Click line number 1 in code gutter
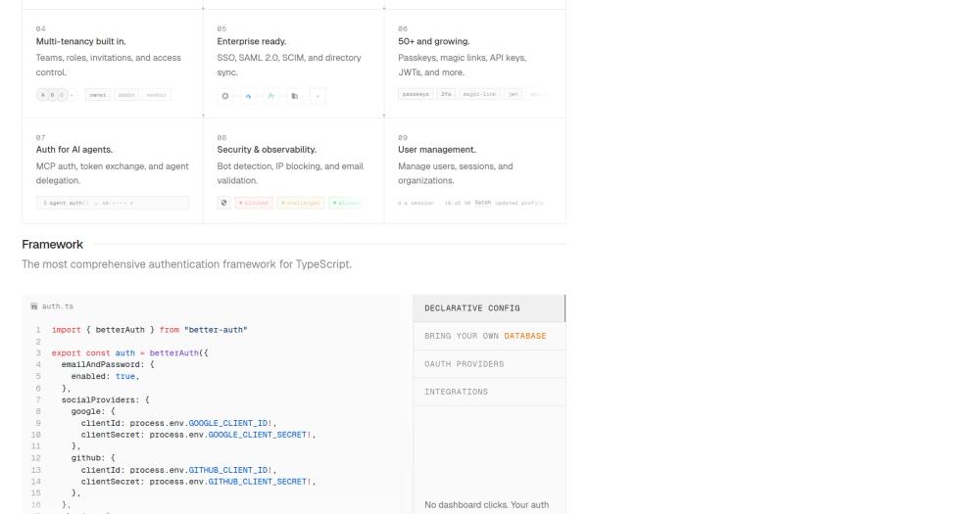 (38, 330)
